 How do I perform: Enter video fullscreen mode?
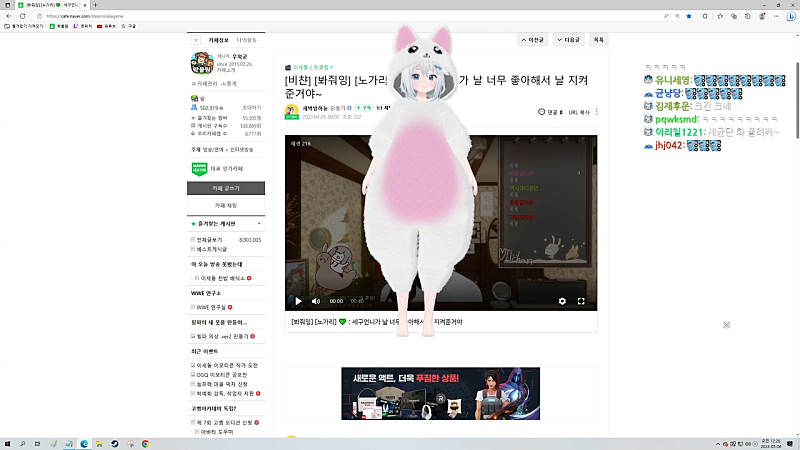pos(581,301)
